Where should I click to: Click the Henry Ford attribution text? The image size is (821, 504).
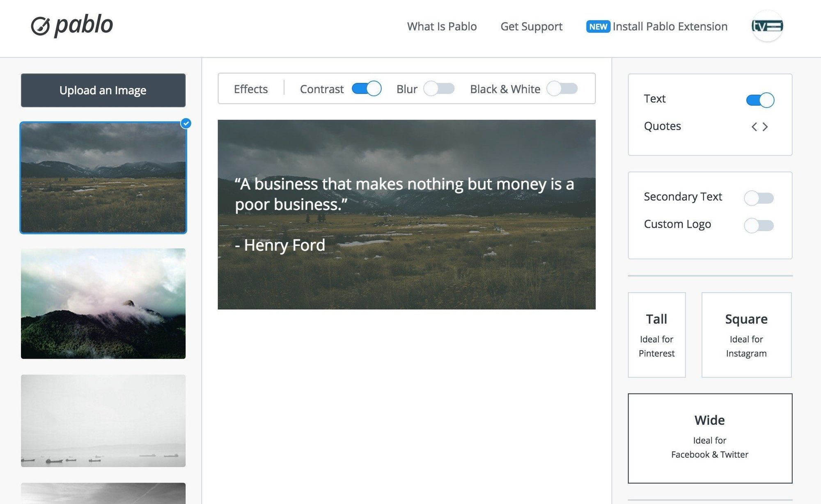pos(280,245)
